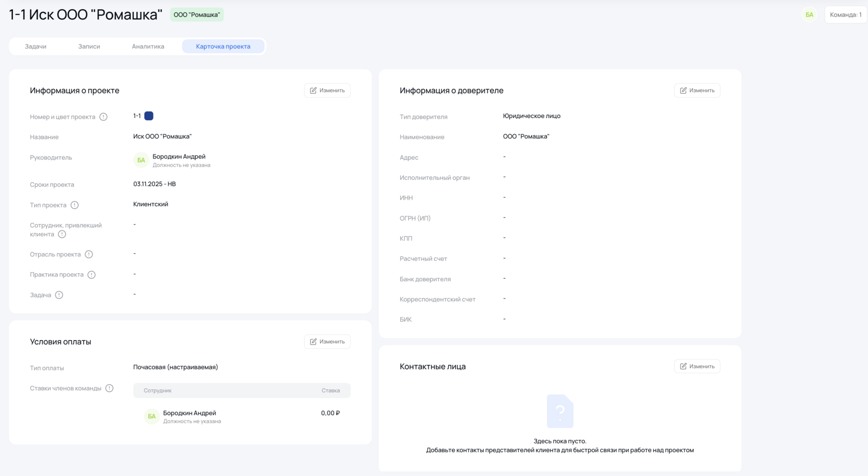
Task: Click info icon beside Тип проекта
Action: (74, 205)
